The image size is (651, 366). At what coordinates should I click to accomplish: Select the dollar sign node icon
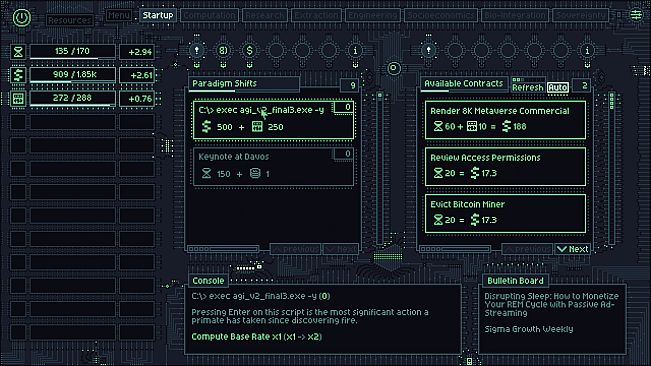pyautogui.click(x=250, y=51)
